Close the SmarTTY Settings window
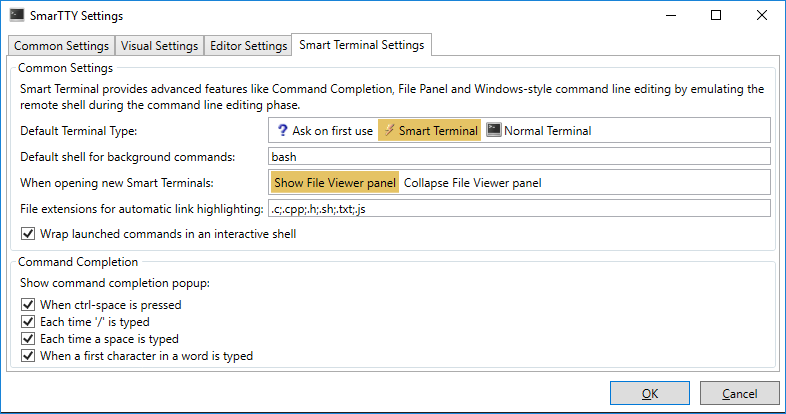Viewport: 786px width, 414px height. (x=762, y=16)
